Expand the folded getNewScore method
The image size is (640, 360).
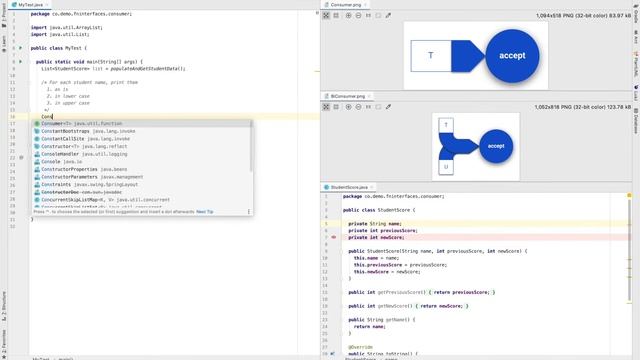click(343, 306)
